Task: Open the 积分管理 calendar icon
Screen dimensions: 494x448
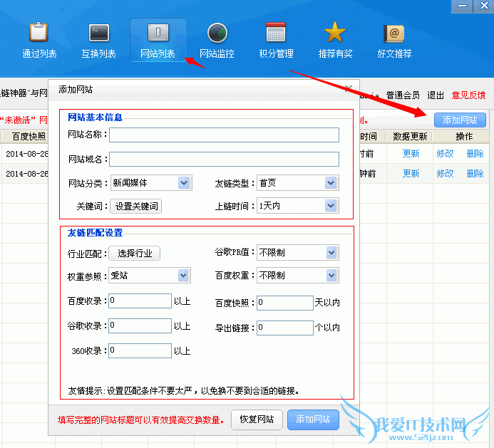Action: [x=276, y=32]
